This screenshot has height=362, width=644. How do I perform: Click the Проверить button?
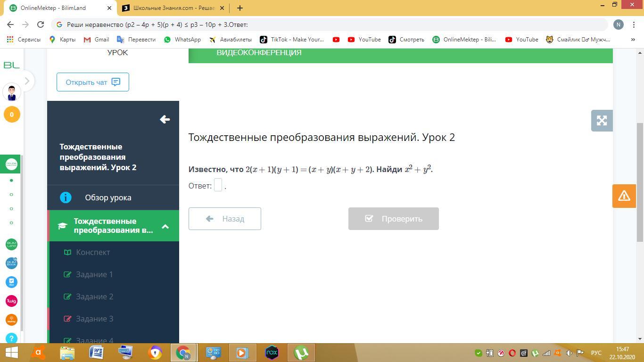click(x=394, y=219)
